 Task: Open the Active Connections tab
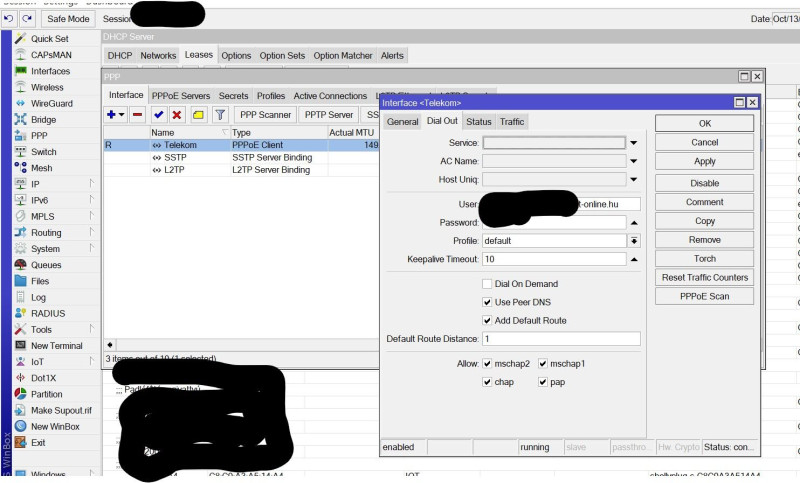330,96
